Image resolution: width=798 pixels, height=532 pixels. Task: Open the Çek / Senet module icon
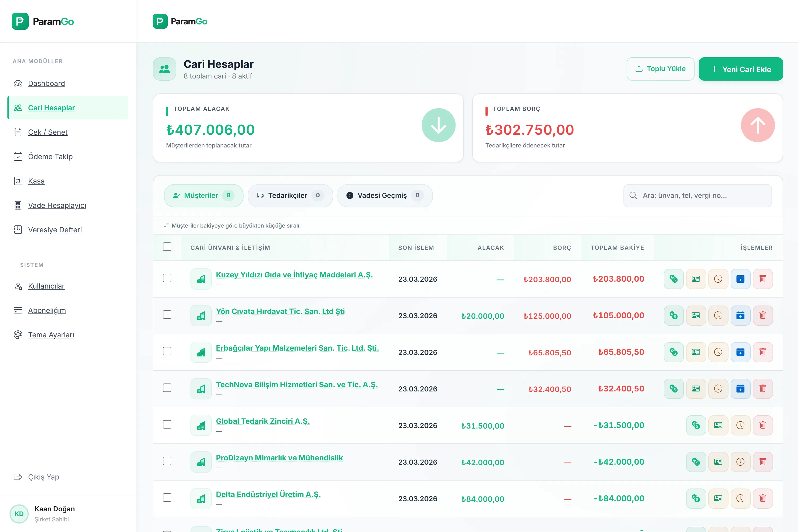(x=18, y=132)
